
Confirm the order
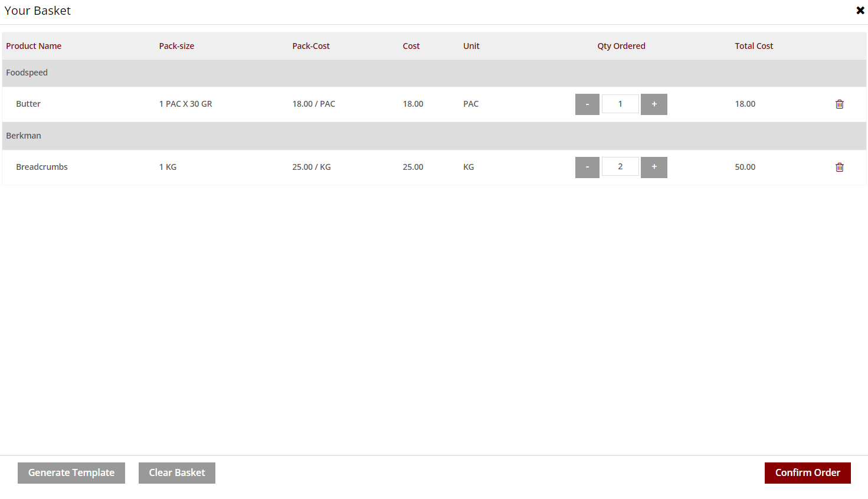click(x=807, y=473)
